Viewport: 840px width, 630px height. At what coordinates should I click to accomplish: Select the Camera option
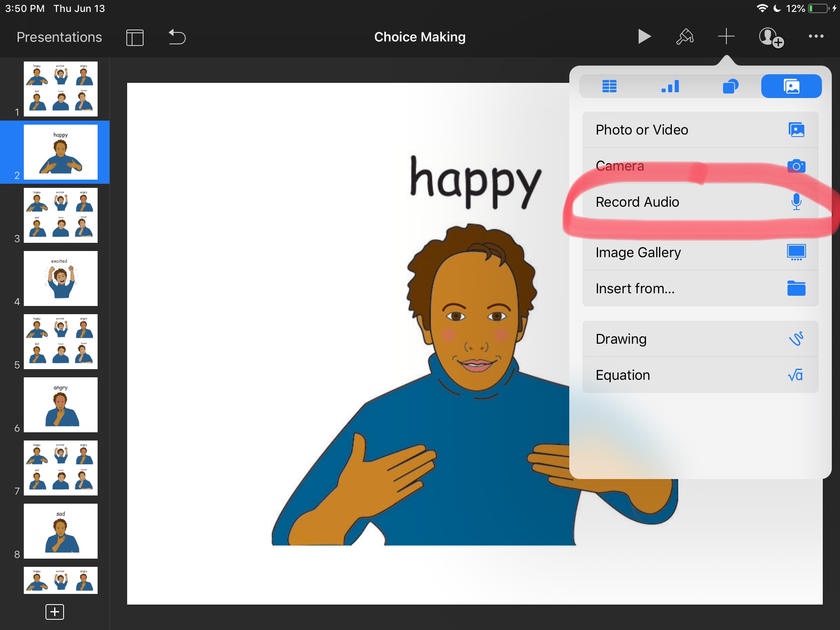700,166
